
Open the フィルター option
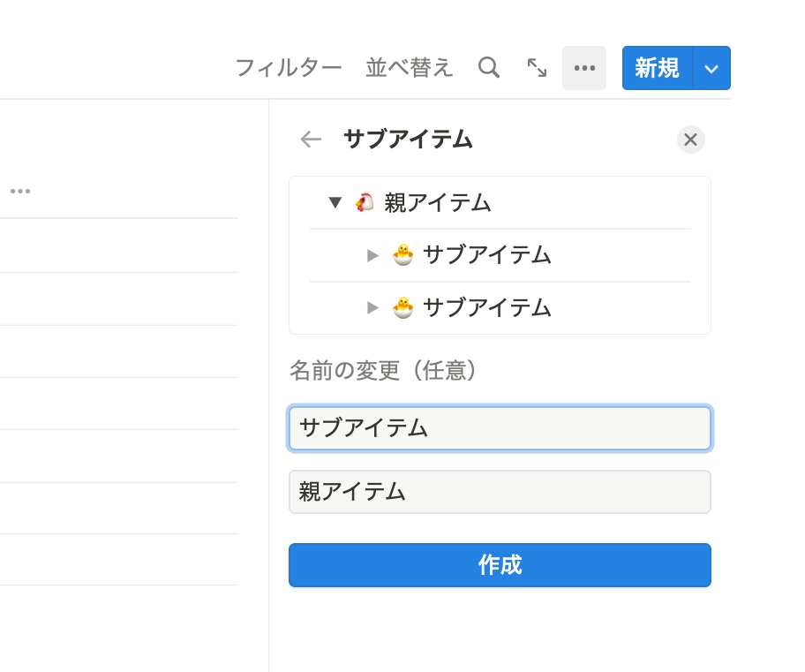click(x=289, y=68)
